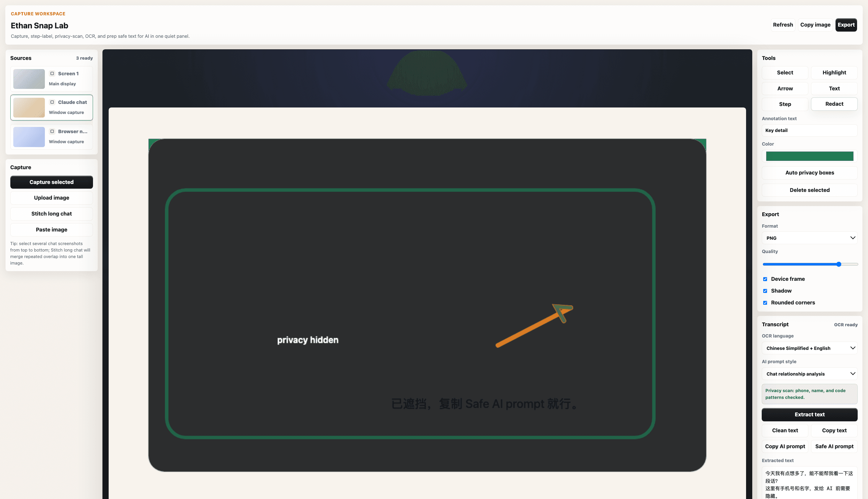The image size is (868, 499).
Task: Change the OCR language selection
Action: click(x=810, y=348)
